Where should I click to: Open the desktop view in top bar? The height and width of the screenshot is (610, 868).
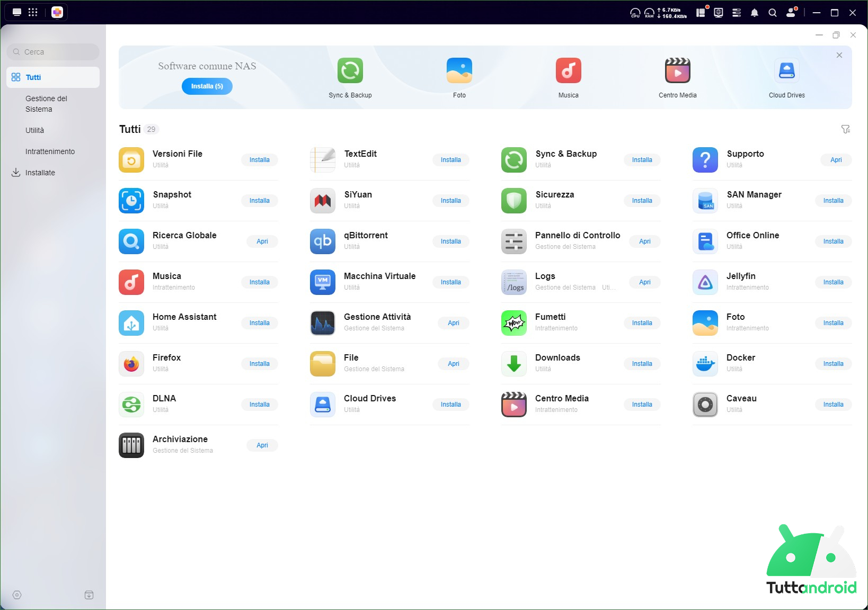click(17, 12)
